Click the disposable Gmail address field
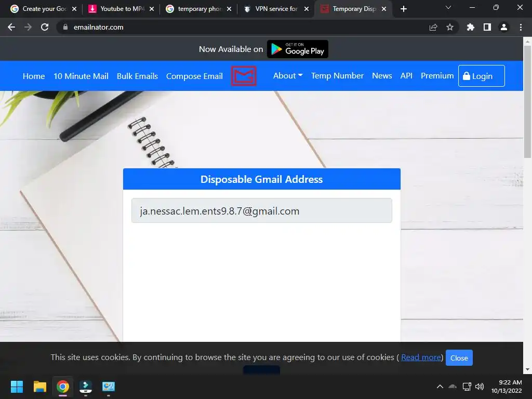Image resolution: width=532 pixels, height=399 pixels. pos(262,211)
